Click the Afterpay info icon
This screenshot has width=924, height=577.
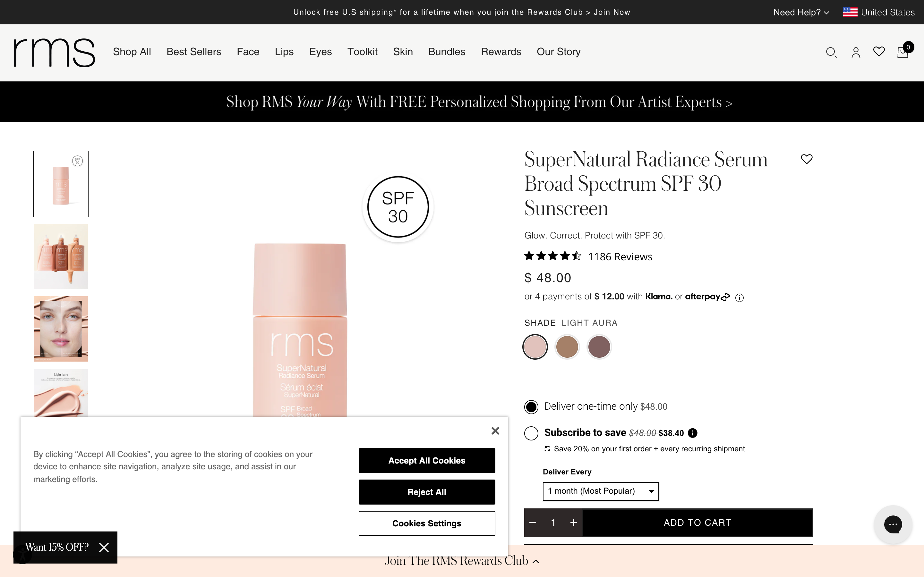(x=740, y=298)
